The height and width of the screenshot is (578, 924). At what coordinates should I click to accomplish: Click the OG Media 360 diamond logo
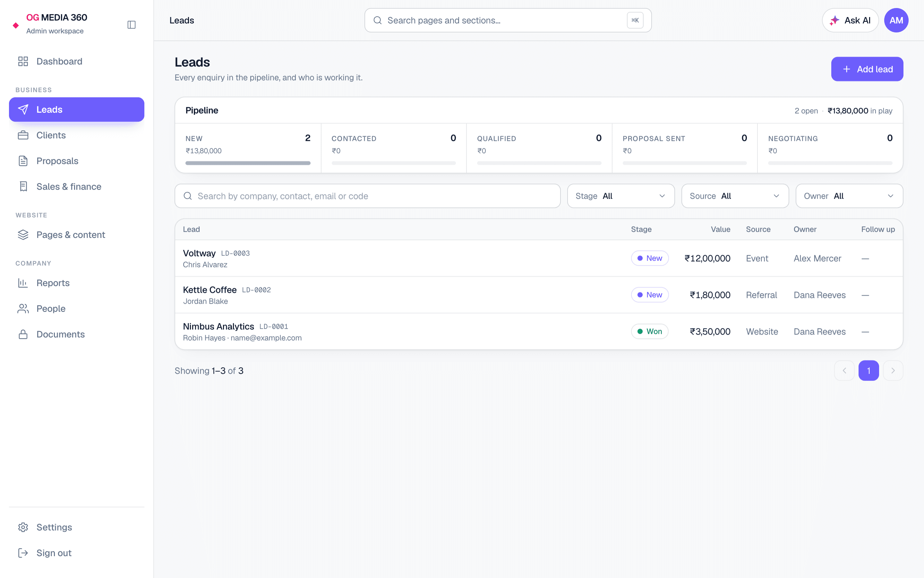16,25
